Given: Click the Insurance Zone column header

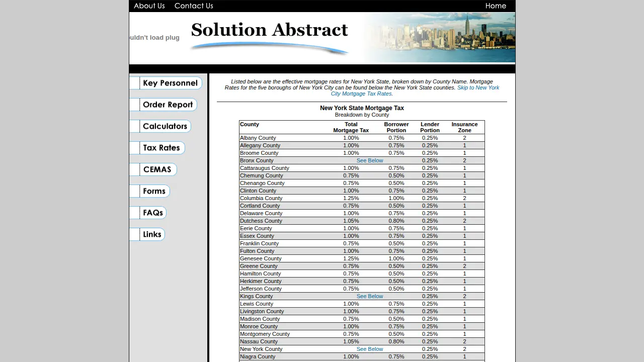Looking at the screenshot, I should (464, 127).
